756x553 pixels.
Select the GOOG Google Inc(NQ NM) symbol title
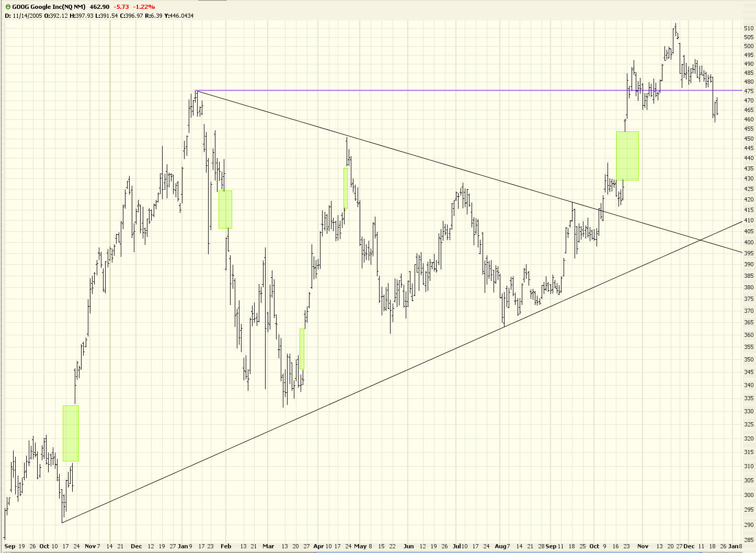49,7
